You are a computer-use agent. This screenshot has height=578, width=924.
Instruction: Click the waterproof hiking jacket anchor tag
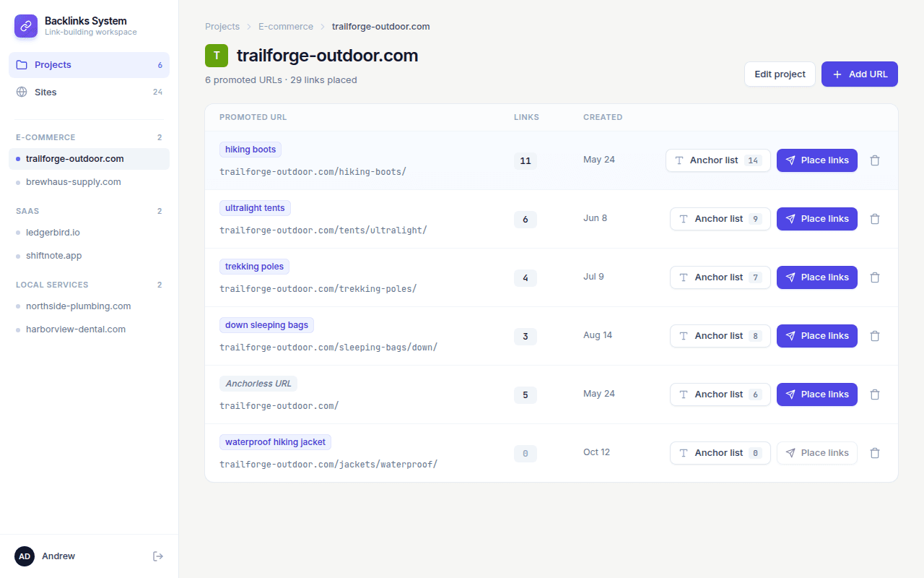275,442
